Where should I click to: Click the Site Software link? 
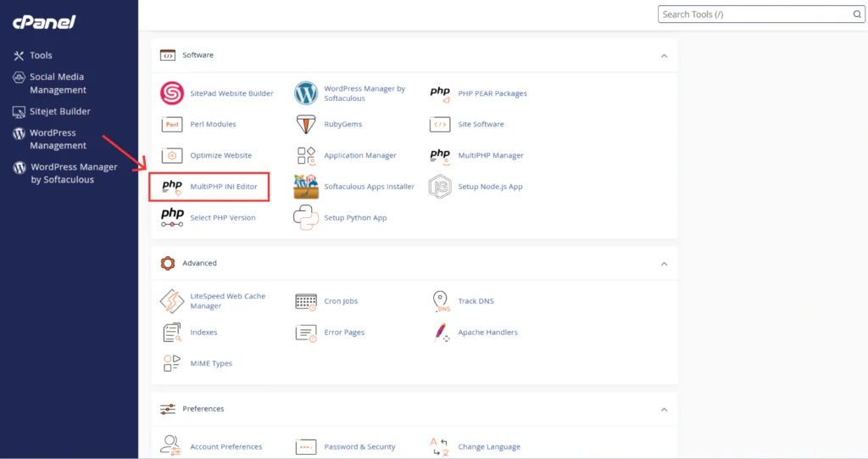pyautogui.click(x=481, y=124)
